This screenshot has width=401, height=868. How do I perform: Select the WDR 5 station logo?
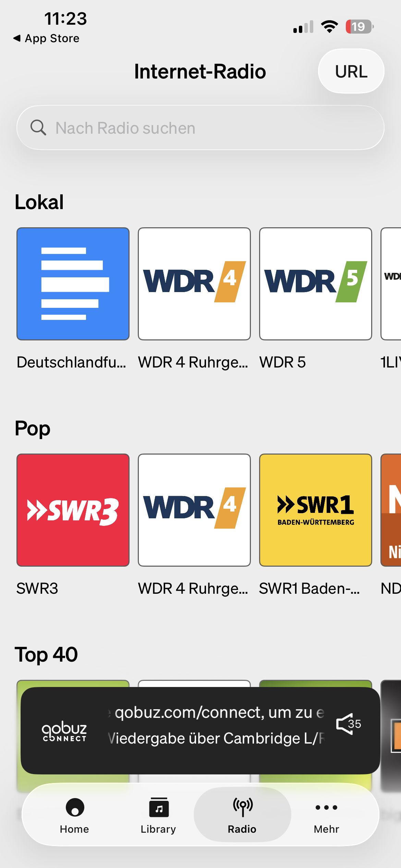pos(316,284)
